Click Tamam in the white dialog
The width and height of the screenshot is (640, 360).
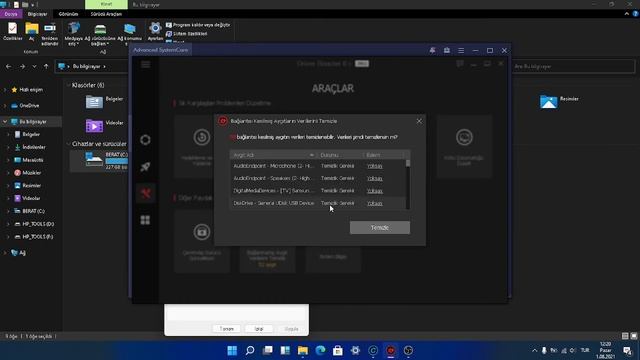pos(227,329)
